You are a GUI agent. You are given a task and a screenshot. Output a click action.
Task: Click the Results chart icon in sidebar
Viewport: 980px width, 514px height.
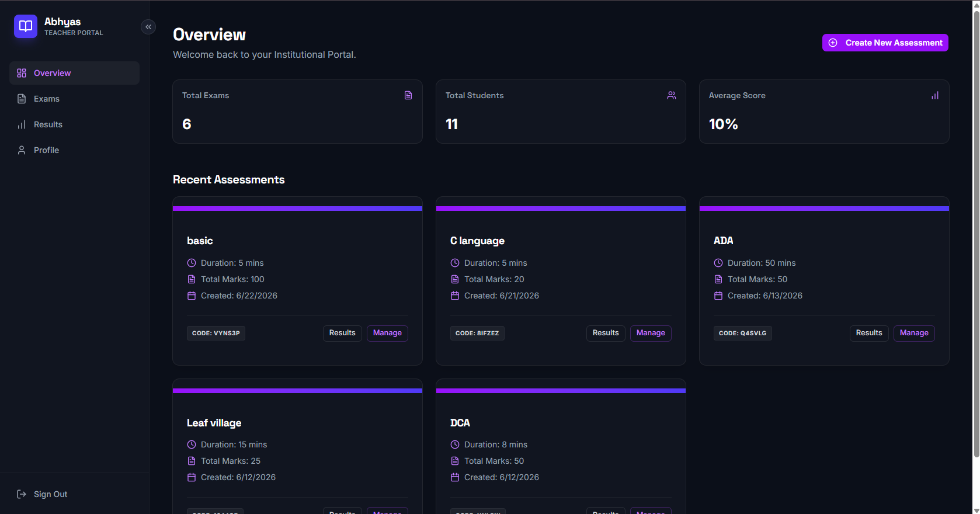pos(22,124)
